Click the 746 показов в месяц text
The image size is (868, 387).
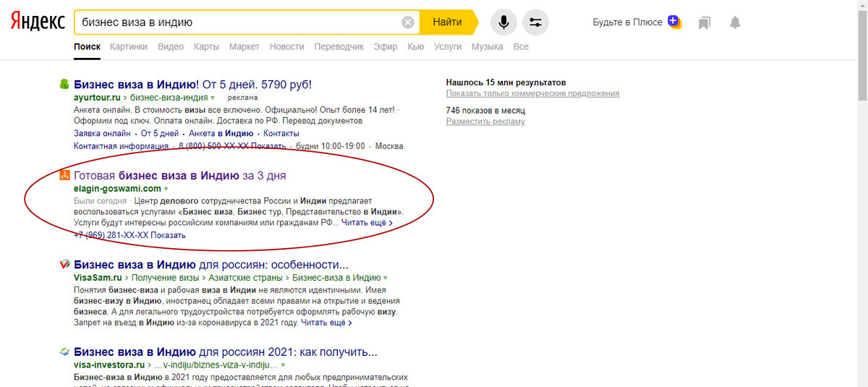point(485,110)
